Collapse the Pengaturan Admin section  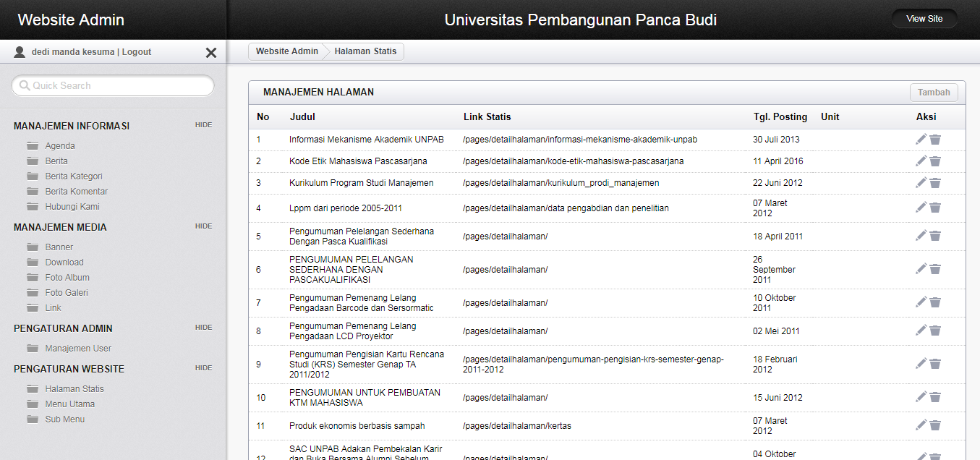coord(203,328)
